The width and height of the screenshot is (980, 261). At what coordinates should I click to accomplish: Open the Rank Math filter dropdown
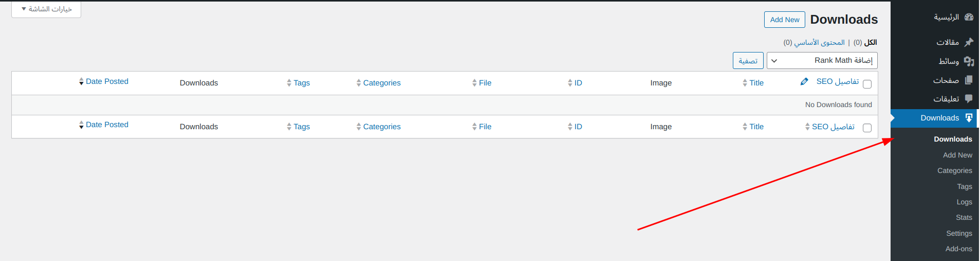tap(822, 61)
